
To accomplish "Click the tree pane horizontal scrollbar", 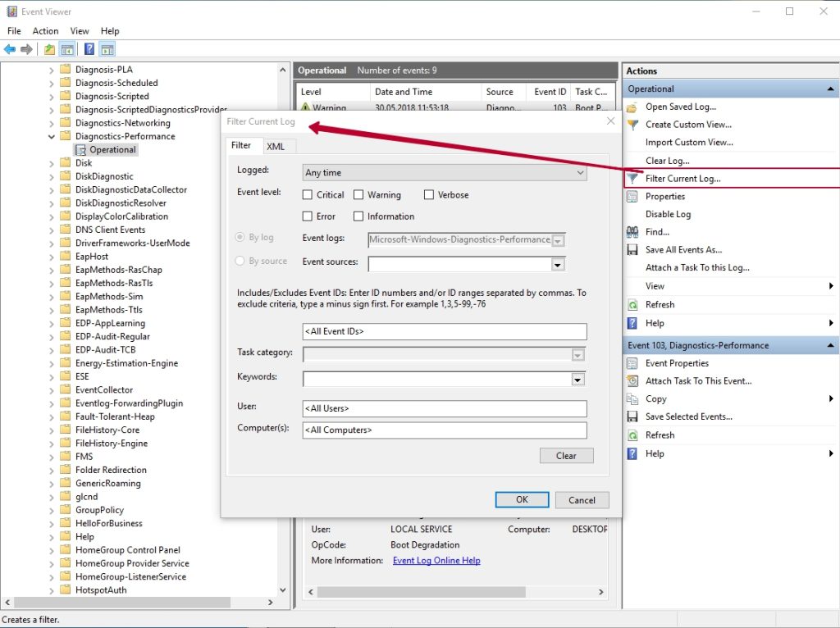I will pyautogui.click(x=122, y=603).
